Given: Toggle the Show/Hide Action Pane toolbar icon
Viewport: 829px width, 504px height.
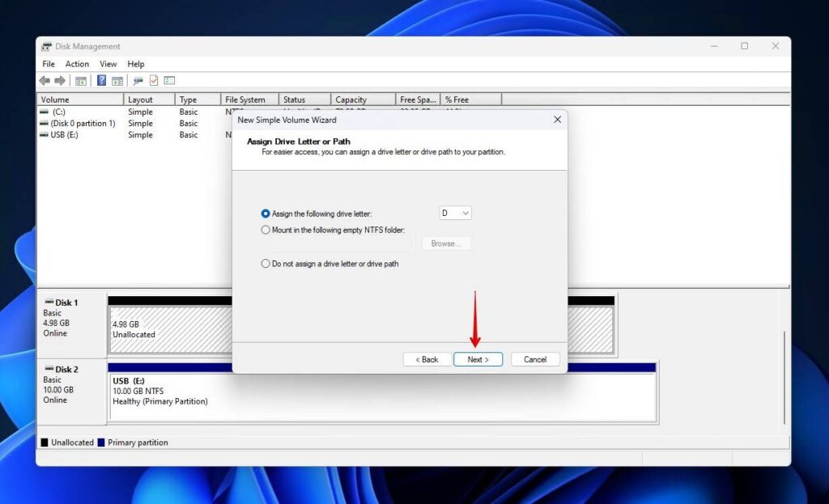Looking at the screenshot, I should pyautogui.click(x=117, y=80).
